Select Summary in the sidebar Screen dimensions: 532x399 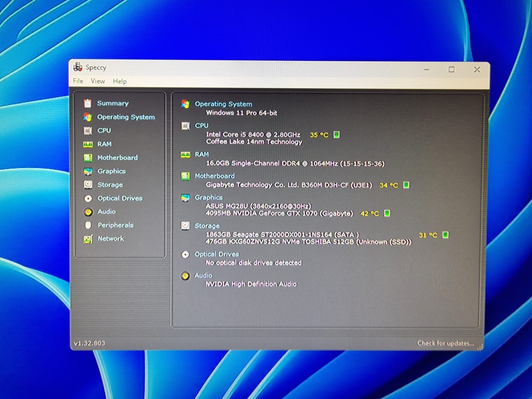(113, 103)
